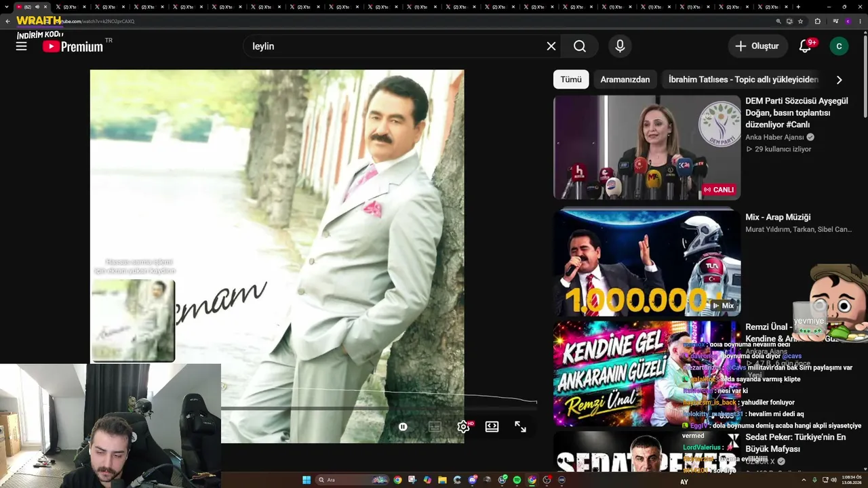Screen dimensions: 868x488
Task: Open the account avatar menu
Action: click(839, 46)
